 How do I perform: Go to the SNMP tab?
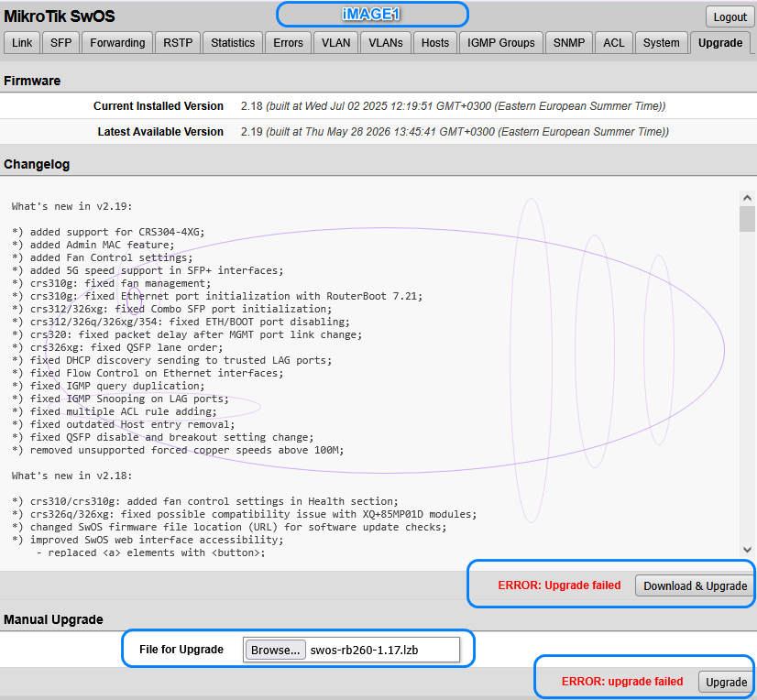569,43
